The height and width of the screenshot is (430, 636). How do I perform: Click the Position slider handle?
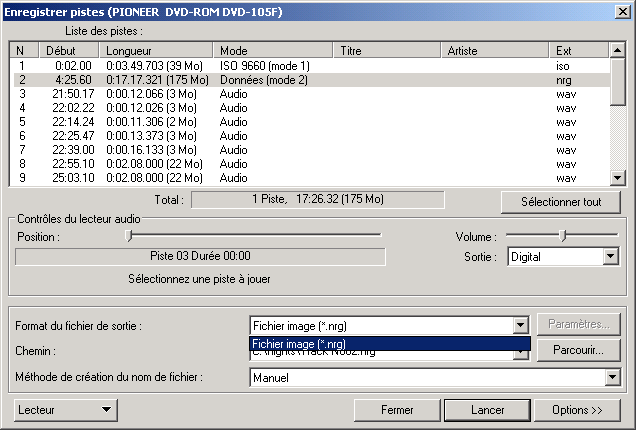coord(128,235)
